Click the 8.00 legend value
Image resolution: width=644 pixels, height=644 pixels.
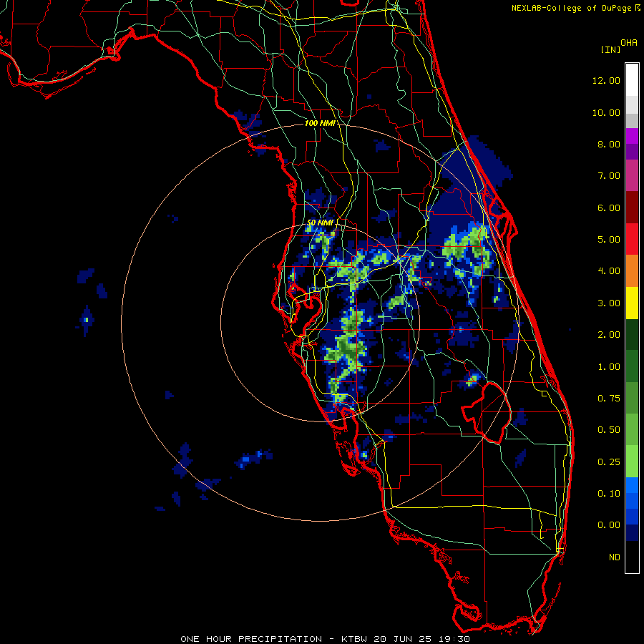[608, 144]
